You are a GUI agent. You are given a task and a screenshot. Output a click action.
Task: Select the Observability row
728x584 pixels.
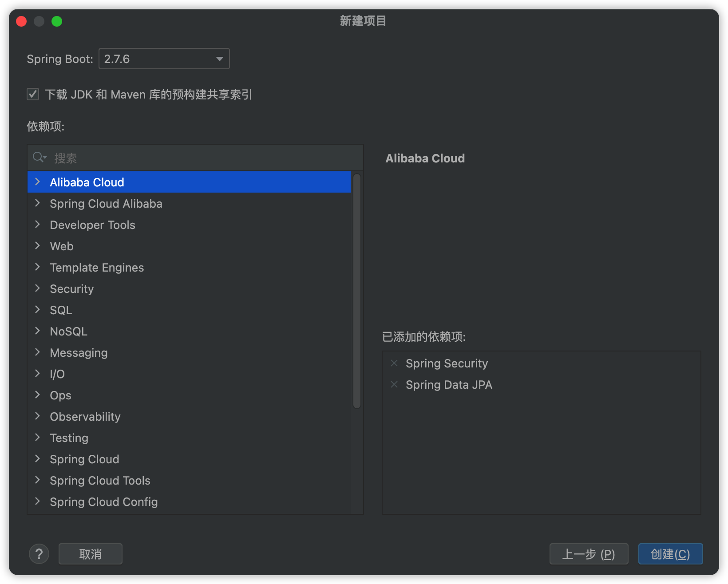(x=189, y=416)
